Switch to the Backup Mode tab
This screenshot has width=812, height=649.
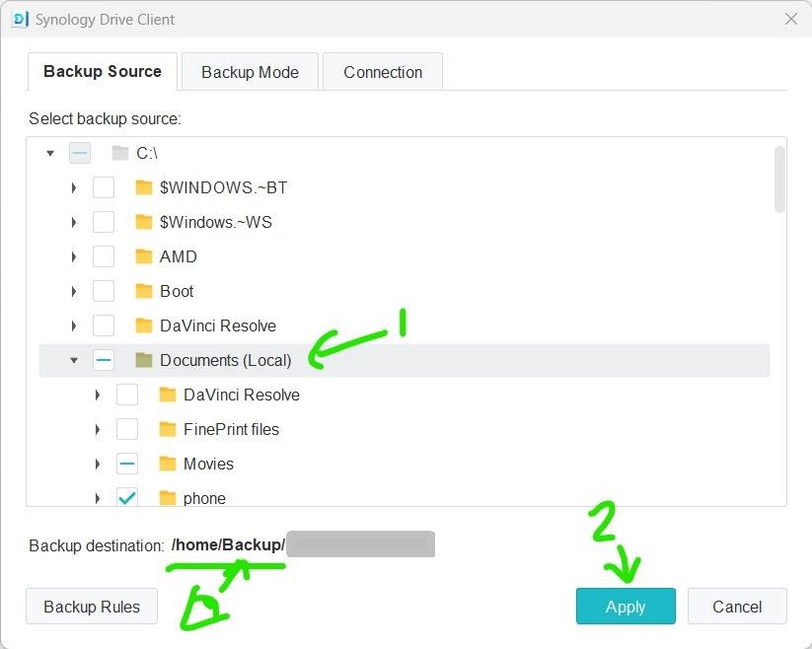pyautogui.click(x=250, y=72)
